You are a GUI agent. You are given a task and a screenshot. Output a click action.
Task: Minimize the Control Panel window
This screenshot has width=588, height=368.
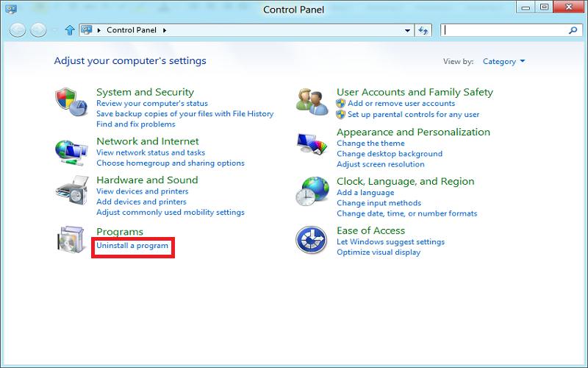[526, 7]
